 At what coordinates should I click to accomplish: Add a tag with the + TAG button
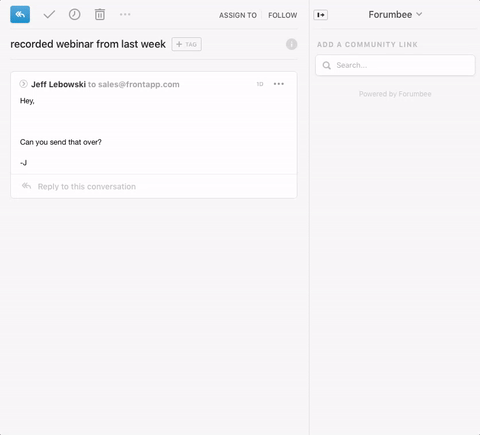(187, 44)
